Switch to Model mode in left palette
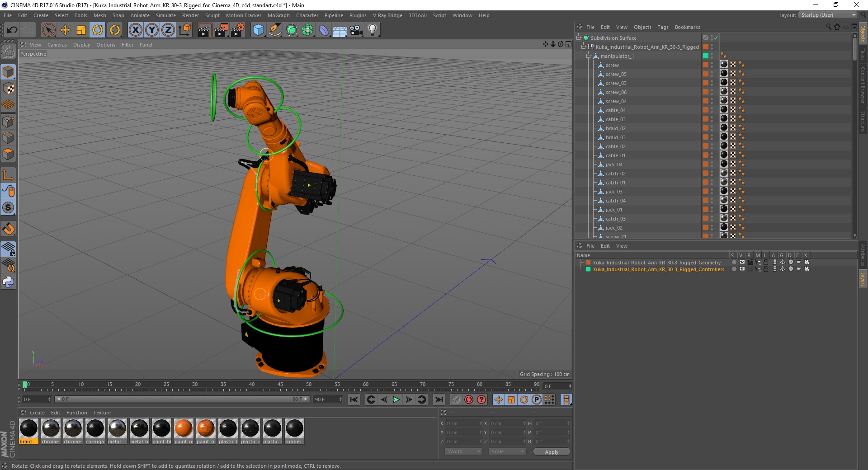 coord(8,72)
